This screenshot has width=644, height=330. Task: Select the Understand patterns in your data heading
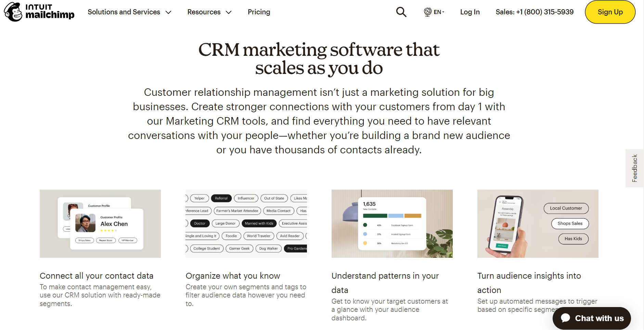tap(385, 283)
